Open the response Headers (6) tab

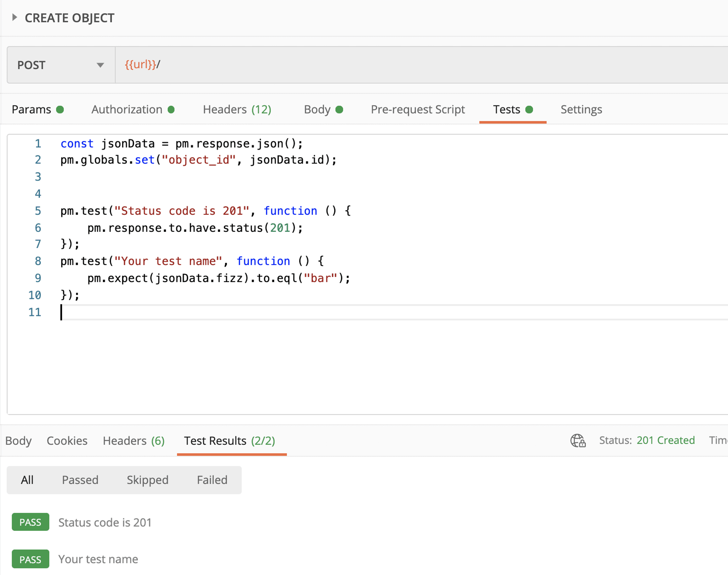(134, 441)
